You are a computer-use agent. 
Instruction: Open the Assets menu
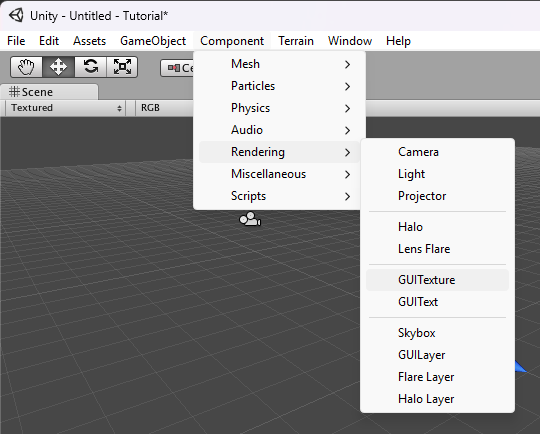pyautogui.click(x=89, y=41)
